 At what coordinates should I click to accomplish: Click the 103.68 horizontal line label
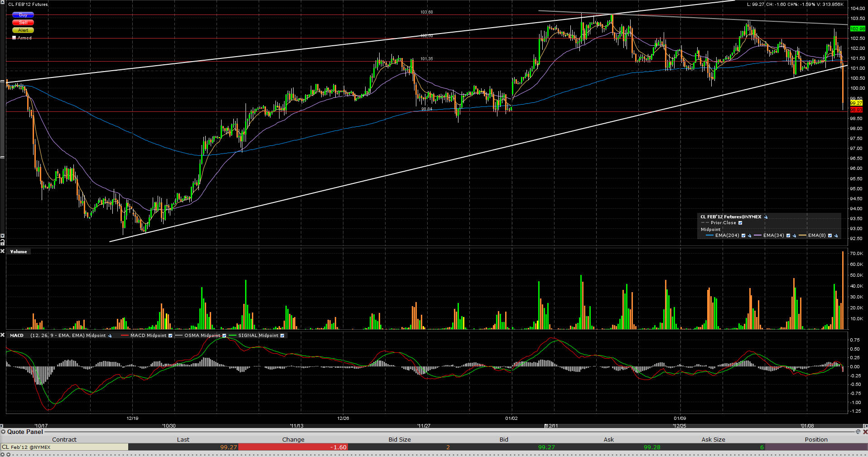click(426, 12)
